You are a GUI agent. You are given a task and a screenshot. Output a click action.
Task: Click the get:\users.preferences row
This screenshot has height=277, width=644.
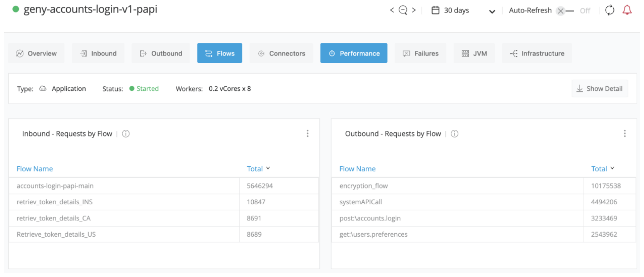pyautogui.click(x=484, y=234)
